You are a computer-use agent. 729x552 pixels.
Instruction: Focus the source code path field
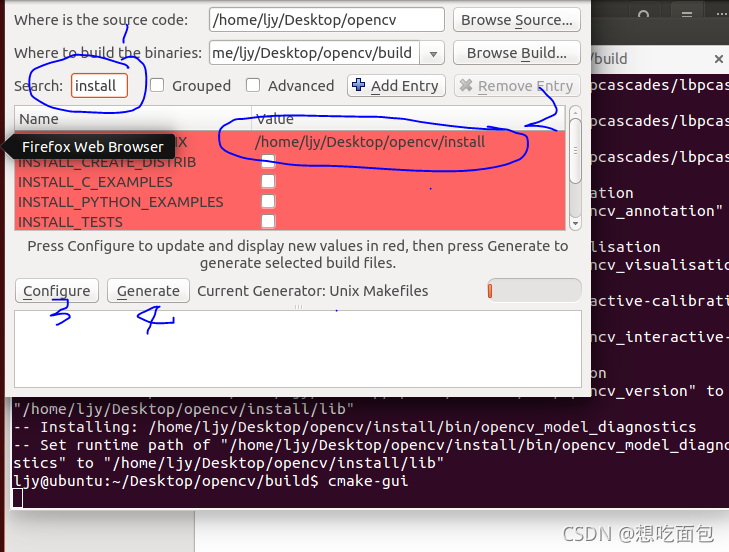pos(326,20)
